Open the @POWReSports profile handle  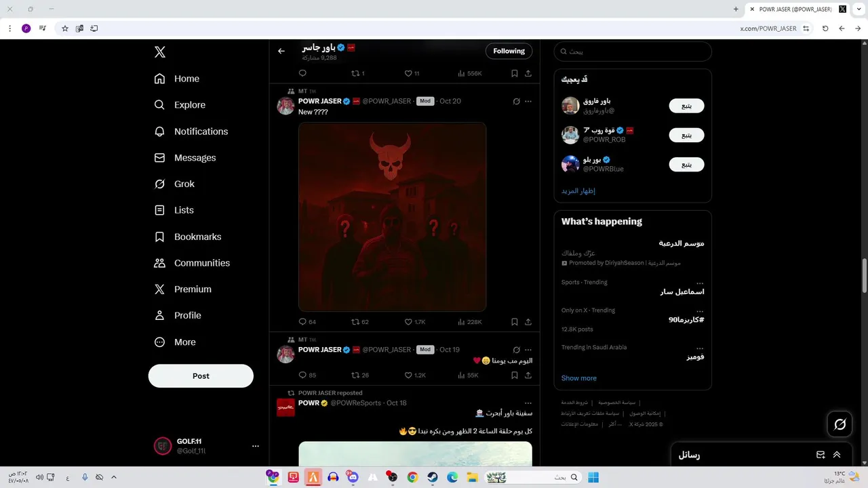[356, 403]
